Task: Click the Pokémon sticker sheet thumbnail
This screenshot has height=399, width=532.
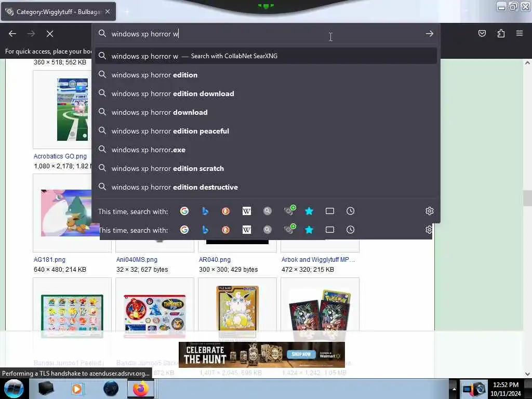Action: (72, 316)
